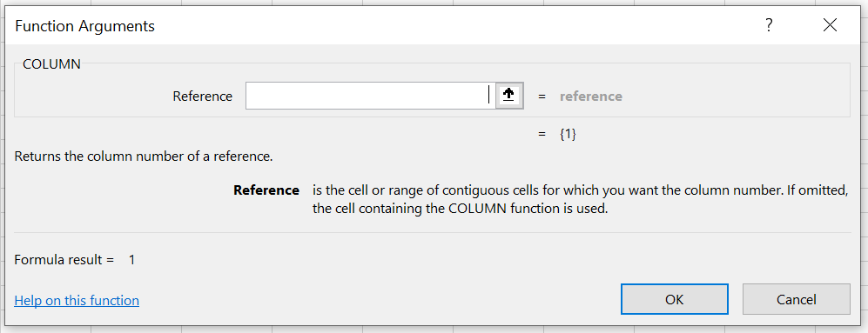The image size is (868, 333).
Task: Click the equals sign beside the reference preview
Action: [542, 97]
